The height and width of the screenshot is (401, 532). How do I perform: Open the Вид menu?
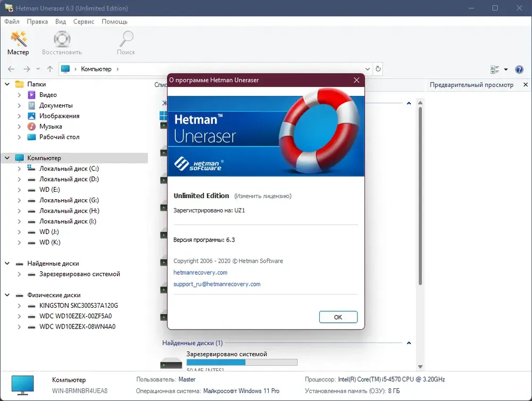pyautogui.click(x=61, y=21)
